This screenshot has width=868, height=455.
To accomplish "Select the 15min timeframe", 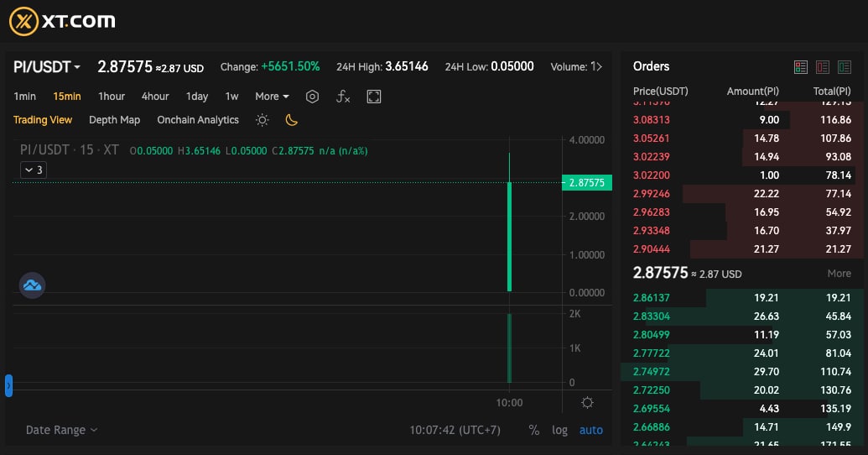I will tap(67, 97).
